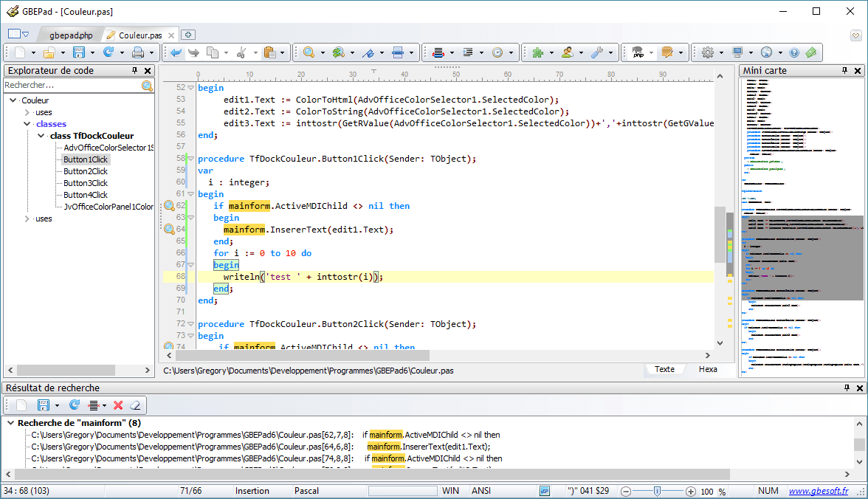Click the notepad with pencil icon
868x499 pixels.
click(x=667, y=52)
